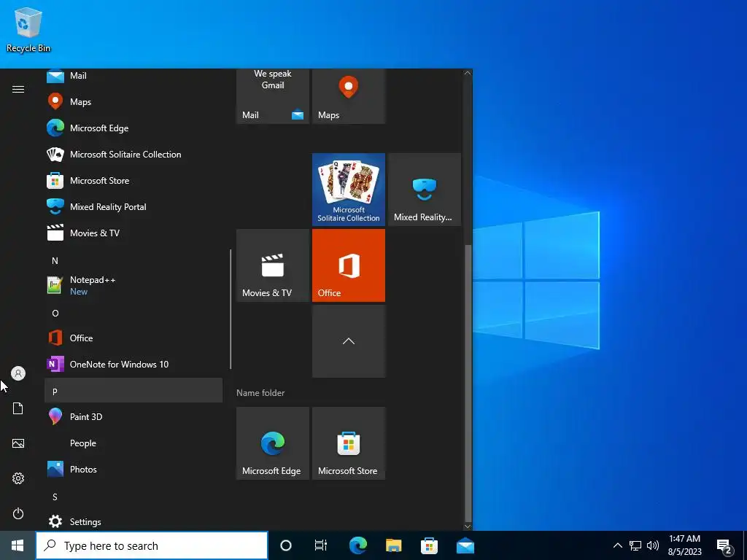This screenshot has height=560, width=747.
Task: Select the letter S section header
Action: tap(133, 497)
